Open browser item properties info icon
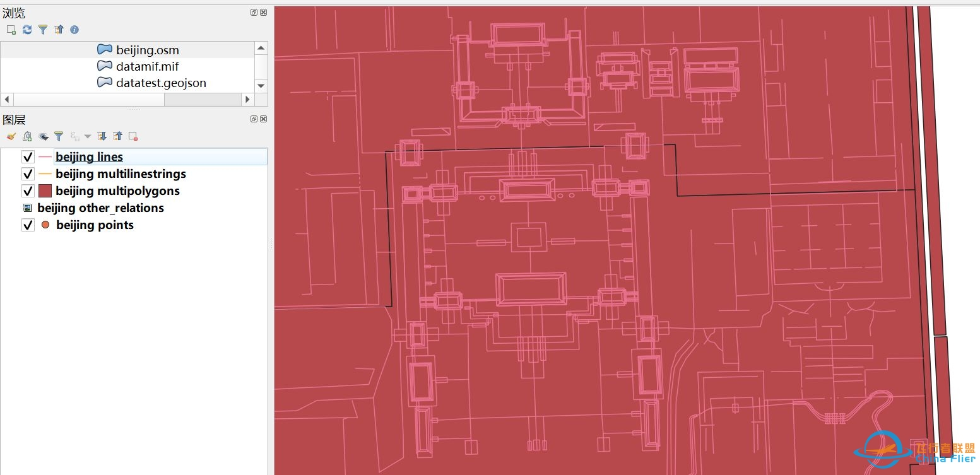 point(74,30)
